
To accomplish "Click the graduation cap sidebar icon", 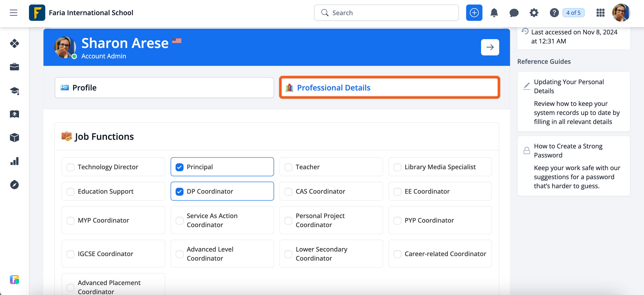I will [x=14, y=91].
